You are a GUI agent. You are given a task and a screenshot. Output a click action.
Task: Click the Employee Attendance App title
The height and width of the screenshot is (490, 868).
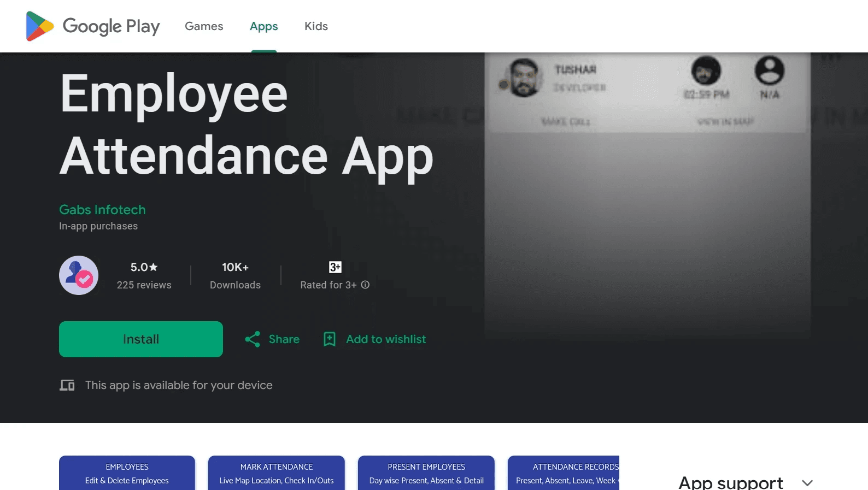(x=246, y=125)
